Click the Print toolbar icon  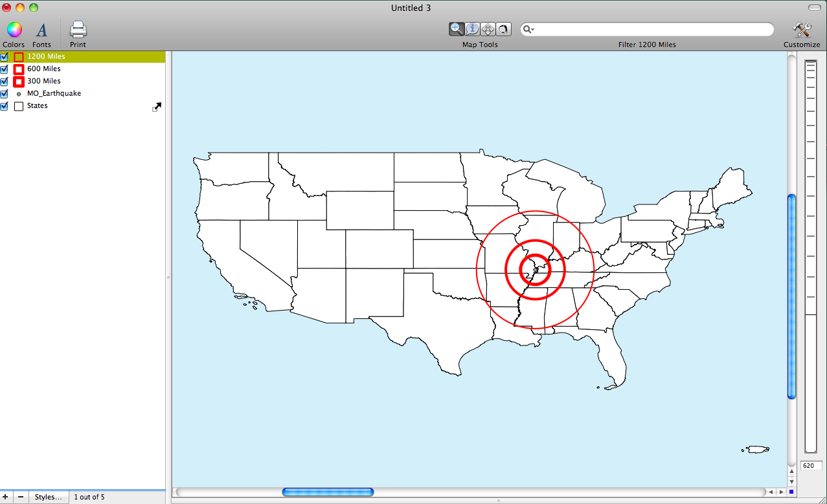pos(78,30)
